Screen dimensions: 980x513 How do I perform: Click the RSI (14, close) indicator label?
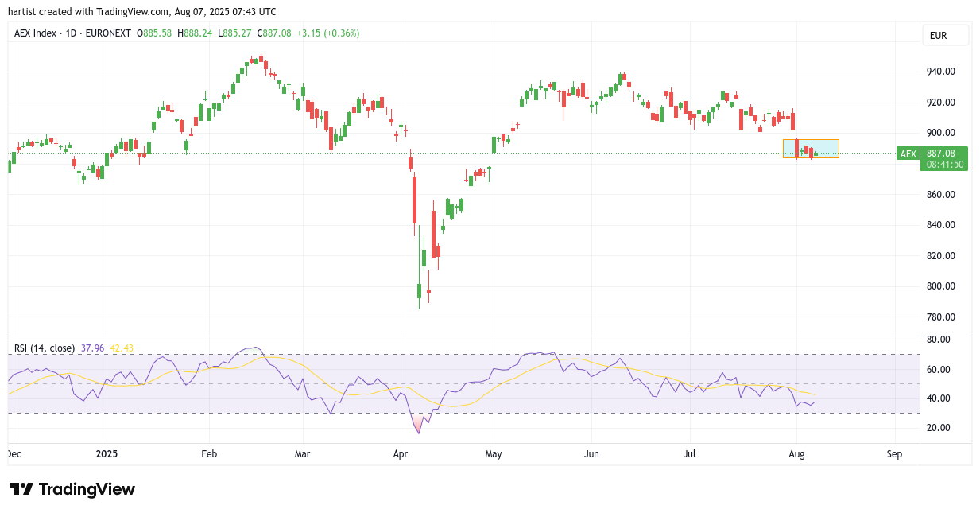(x=45, y=348)
